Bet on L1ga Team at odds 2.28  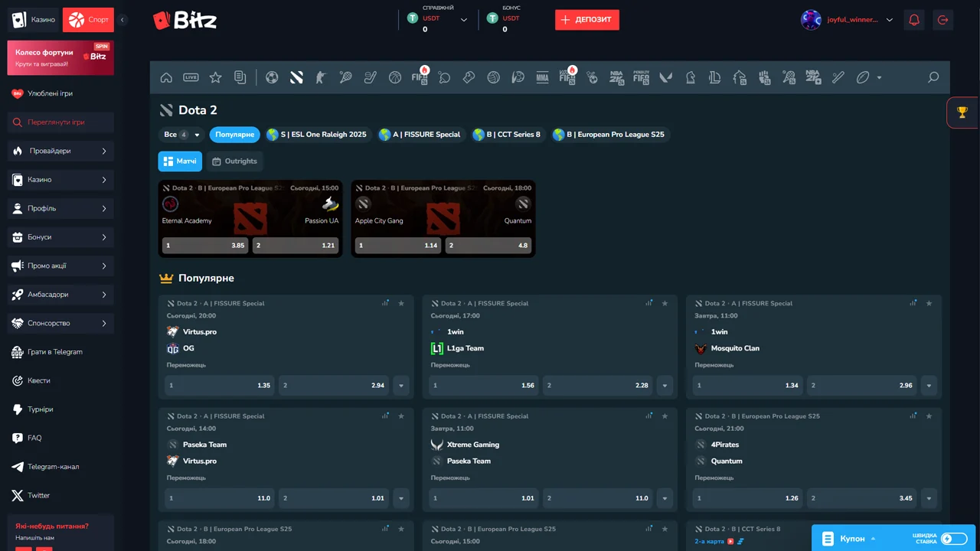point(597,386)
